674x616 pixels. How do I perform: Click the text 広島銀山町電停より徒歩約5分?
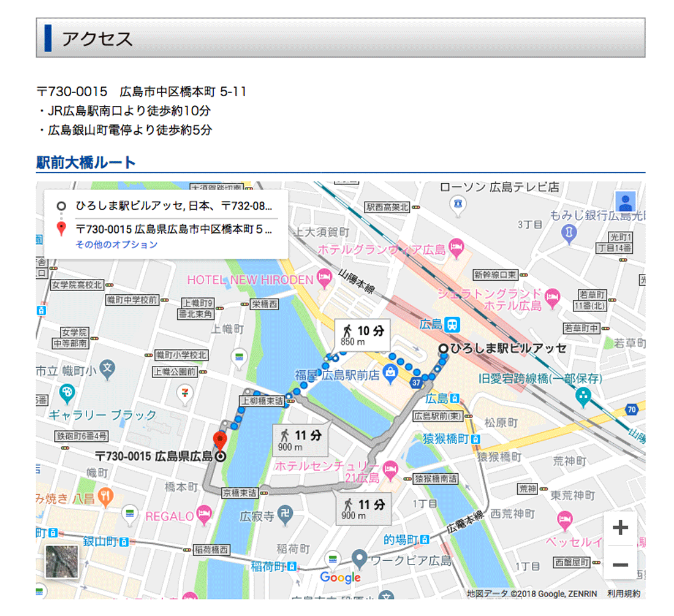pyautogui.click(x=130, y=130)
